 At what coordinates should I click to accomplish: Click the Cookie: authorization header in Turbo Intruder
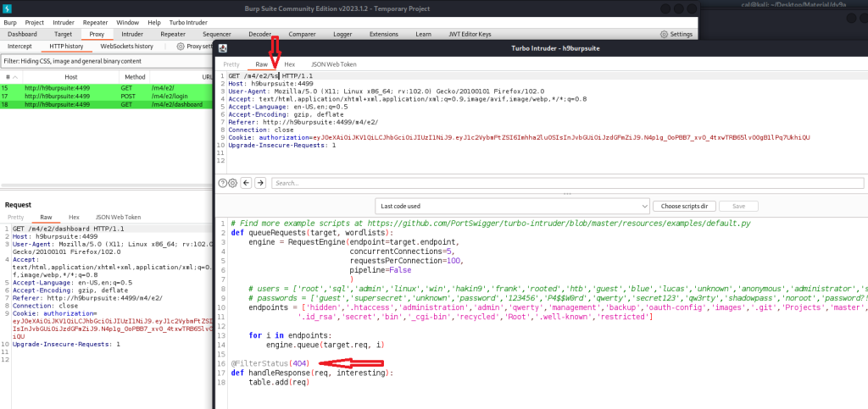pyautogui.click(x=520, y=137)
